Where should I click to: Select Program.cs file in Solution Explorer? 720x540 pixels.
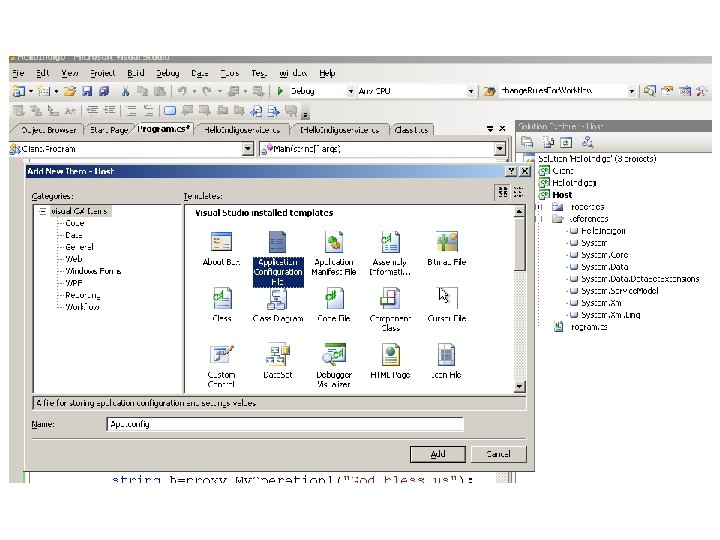(589, 327)
